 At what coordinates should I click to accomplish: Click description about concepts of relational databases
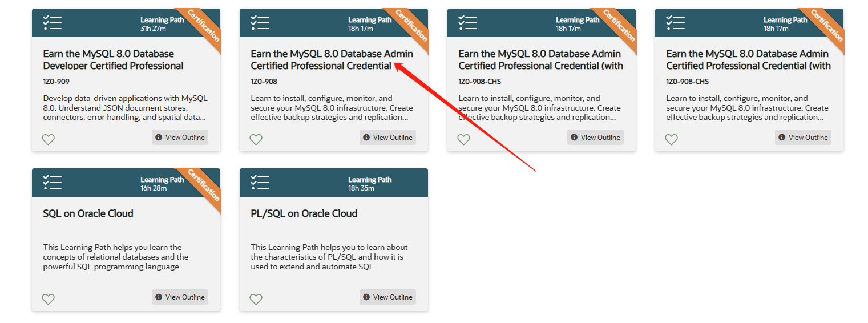(x=116, y=257)
